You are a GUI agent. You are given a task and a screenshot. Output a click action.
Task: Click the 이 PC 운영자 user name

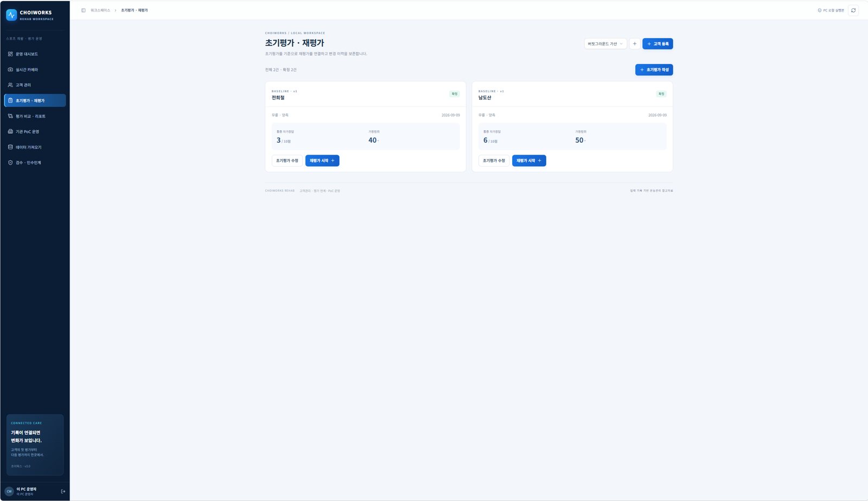tap(27, 489)
